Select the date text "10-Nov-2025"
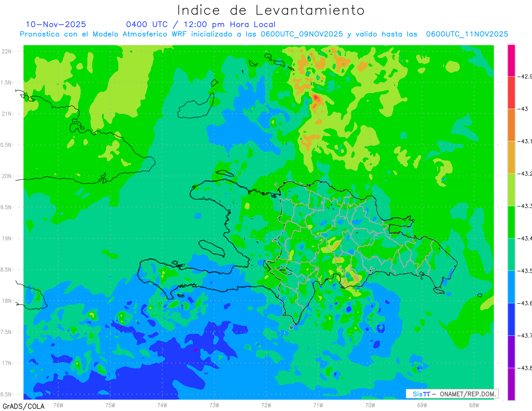The width and height of the screenshot is (532, 411). [56, 24]
